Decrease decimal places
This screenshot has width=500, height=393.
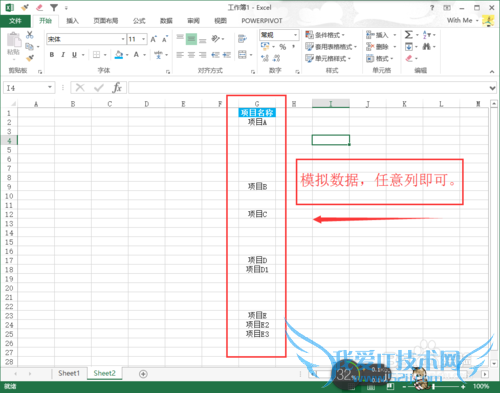tap(277, 59)
